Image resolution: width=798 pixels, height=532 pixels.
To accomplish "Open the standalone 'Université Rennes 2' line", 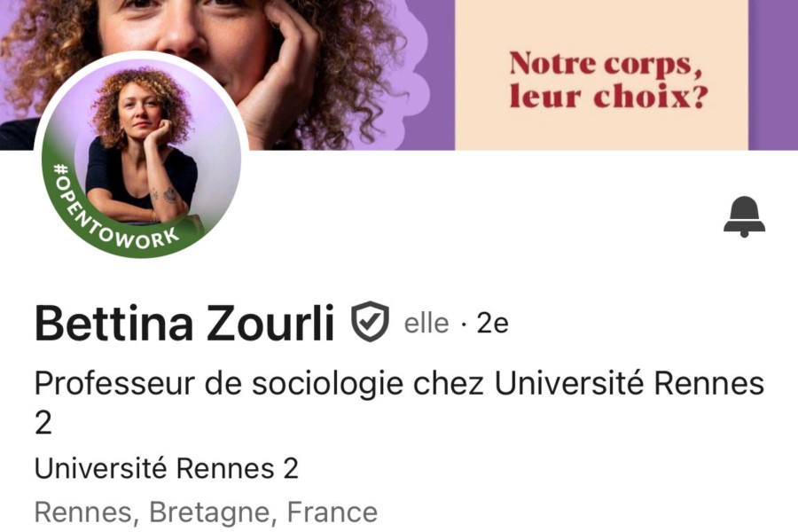I will click(167, 468).
